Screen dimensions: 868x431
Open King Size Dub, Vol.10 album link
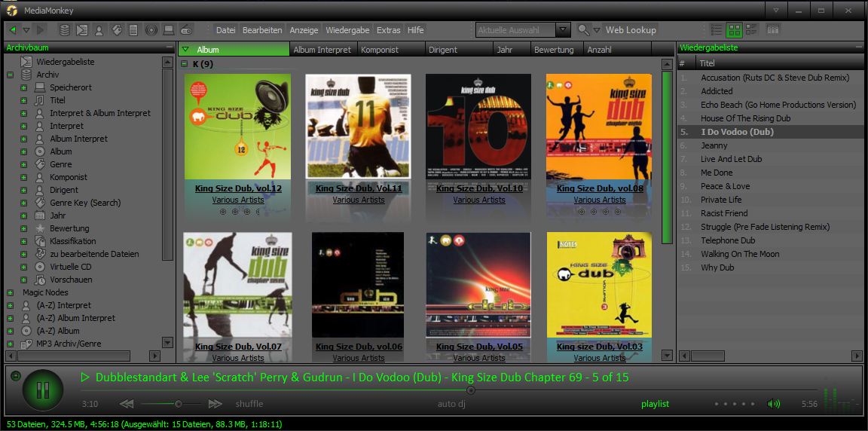pos(479,188)
